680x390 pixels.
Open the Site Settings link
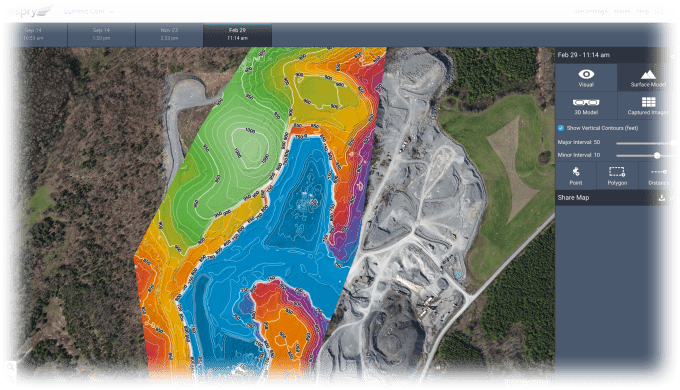tap(590, 11)
